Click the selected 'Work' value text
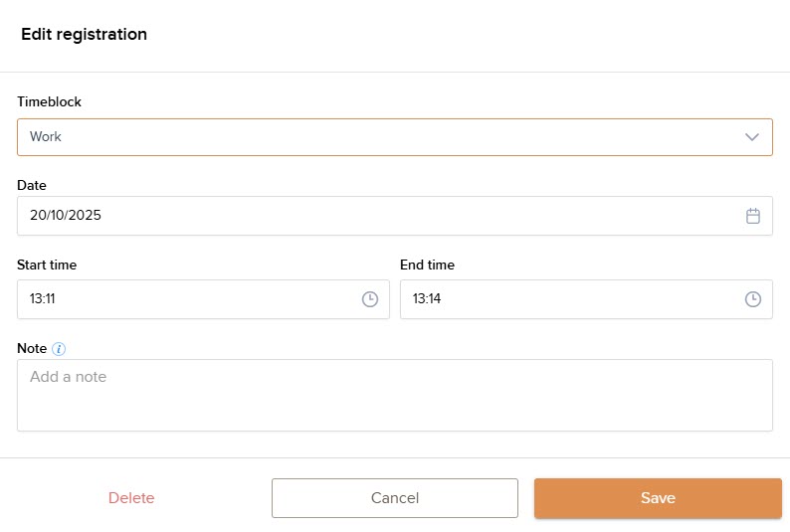The width and height of the screenshot is (790, 532). coord(46,137)
